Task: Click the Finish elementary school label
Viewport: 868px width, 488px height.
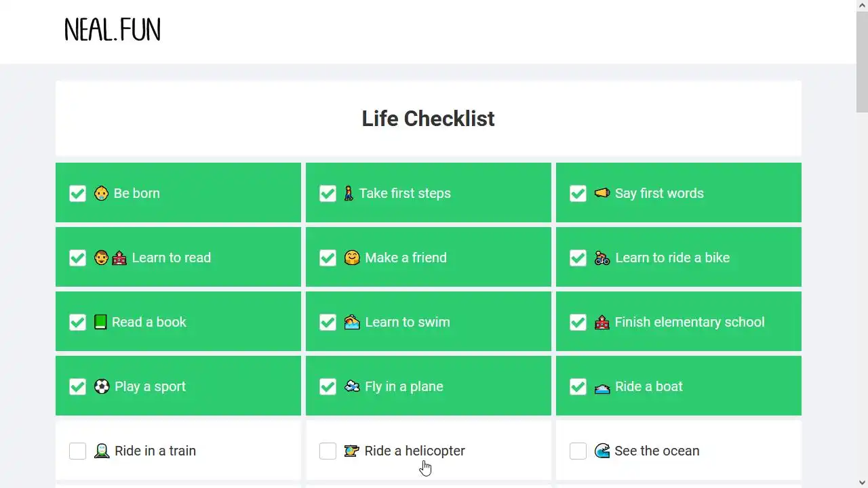Action: point(690,322)
